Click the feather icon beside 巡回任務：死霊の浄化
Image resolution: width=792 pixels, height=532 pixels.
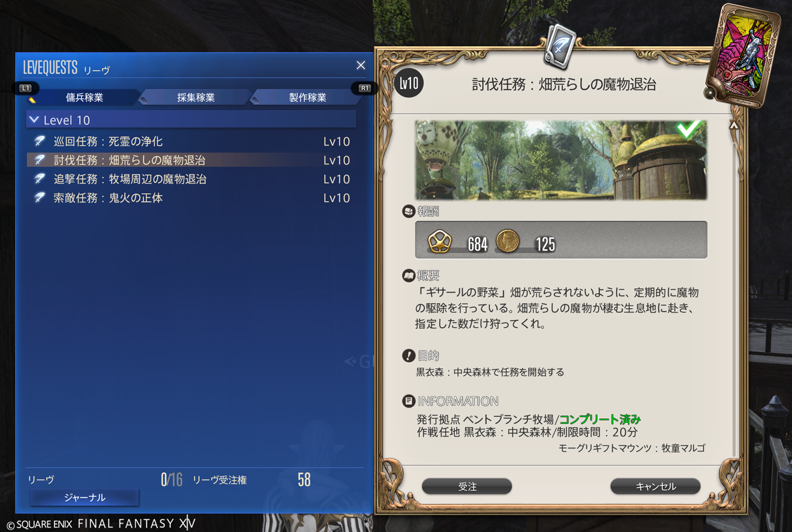pos(40,141)
